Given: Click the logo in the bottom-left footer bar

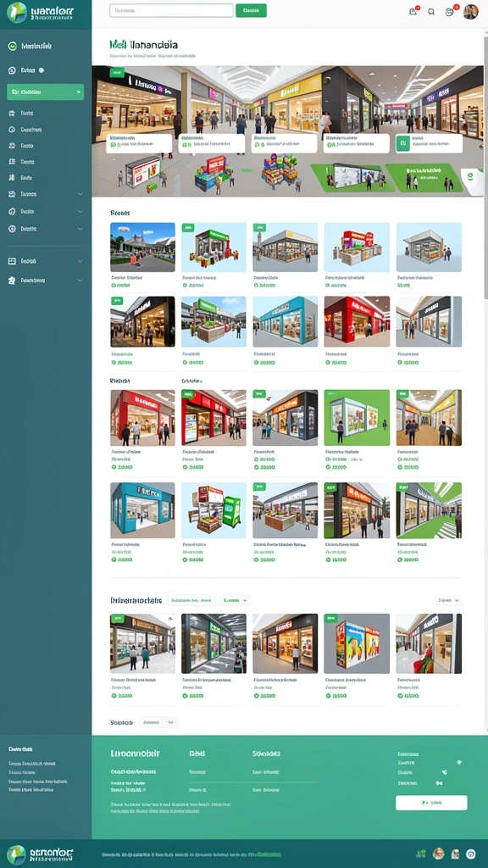Looking at the screenshot, I should (39, 854).
